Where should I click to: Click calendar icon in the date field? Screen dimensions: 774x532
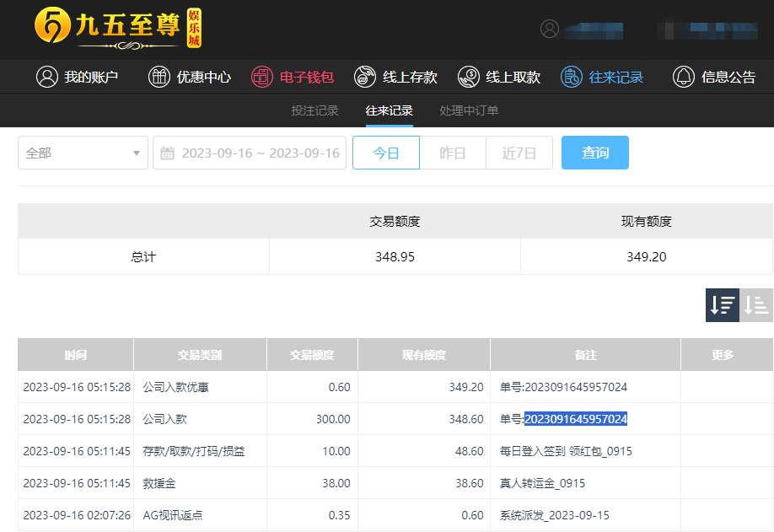168,153
